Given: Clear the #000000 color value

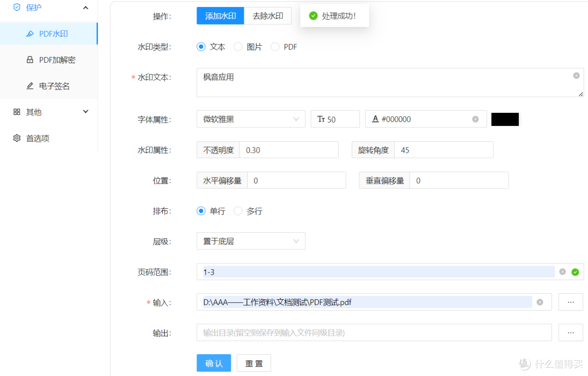Looking at the screenshot, I should point(475,119).
